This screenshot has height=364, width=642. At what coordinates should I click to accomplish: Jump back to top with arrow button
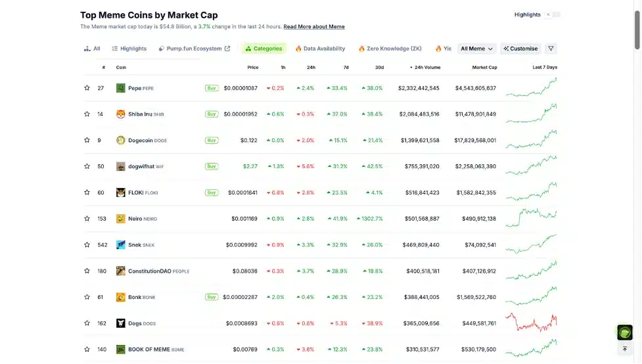pyautogui.click(x=625, y=350)
